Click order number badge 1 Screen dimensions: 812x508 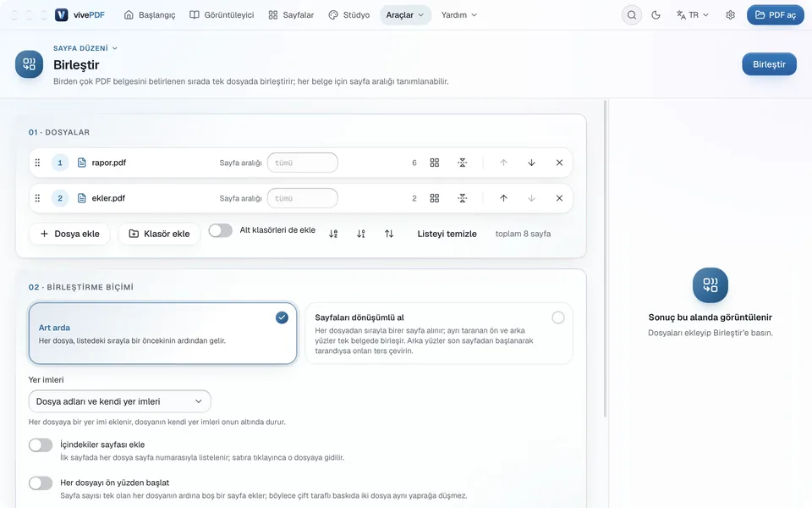point(60,163)
